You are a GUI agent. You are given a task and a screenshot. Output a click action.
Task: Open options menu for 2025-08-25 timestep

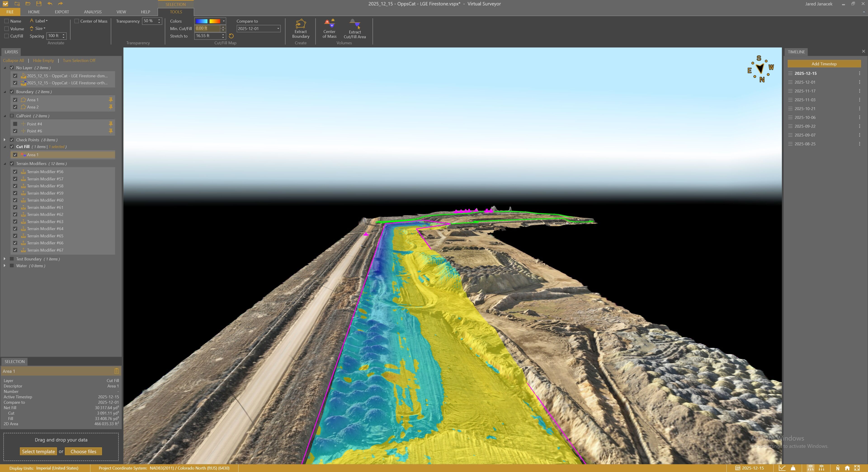tap(860, 144)
